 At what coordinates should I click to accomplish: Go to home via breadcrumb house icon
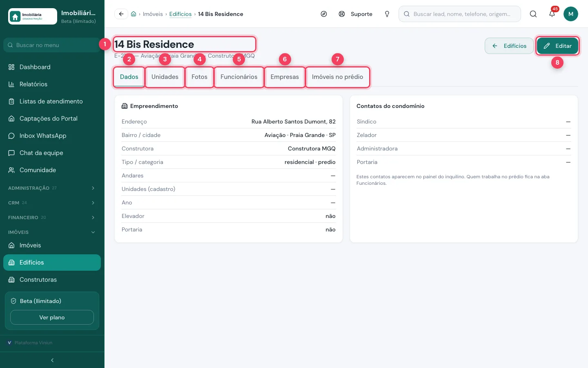coord(134,14)
